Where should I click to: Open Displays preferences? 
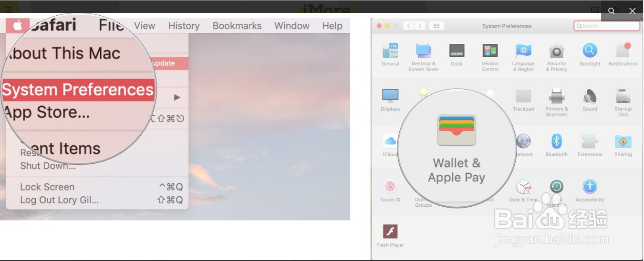390,100
